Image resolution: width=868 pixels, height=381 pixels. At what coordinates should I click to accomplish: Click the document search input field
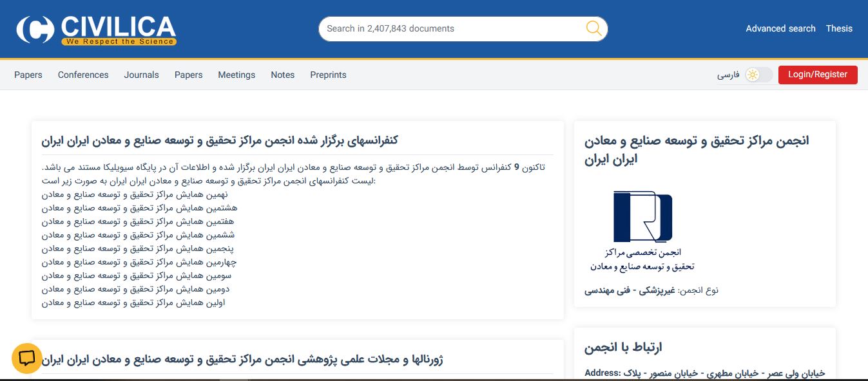coord(451,28)
